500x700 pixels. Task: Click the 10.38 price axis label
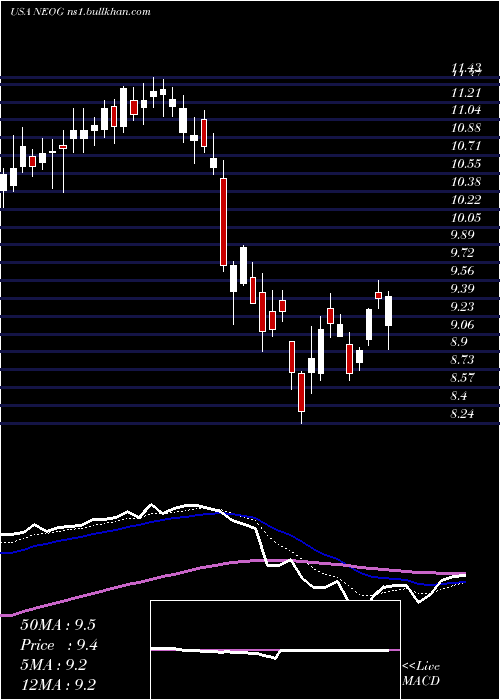[x=466, y=182]
